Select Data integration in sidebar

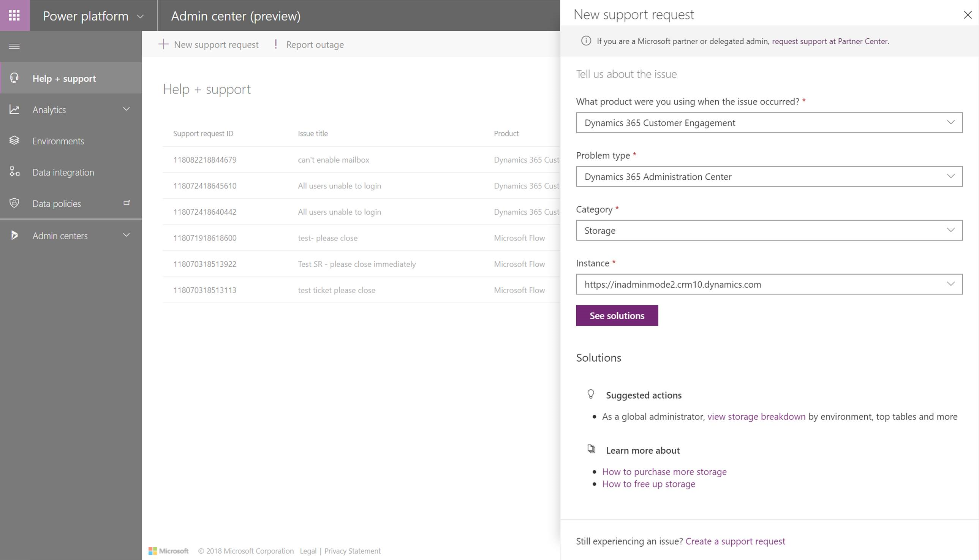(71, 172)
